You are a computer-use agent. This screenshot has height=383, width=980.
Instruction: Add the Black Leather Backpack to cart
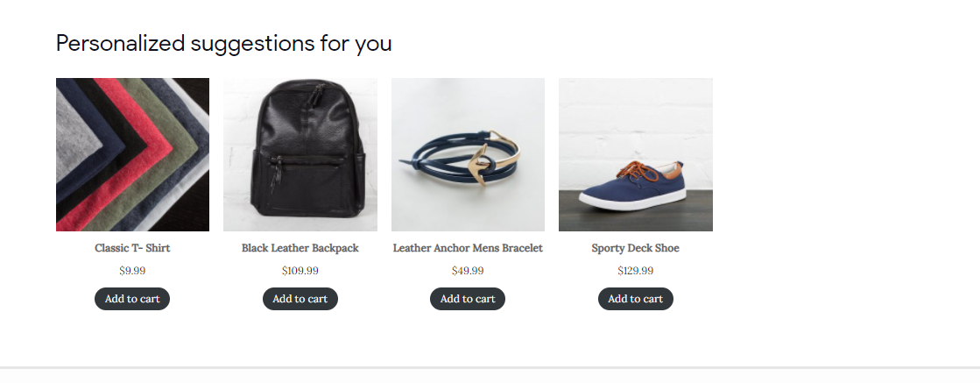300,299
